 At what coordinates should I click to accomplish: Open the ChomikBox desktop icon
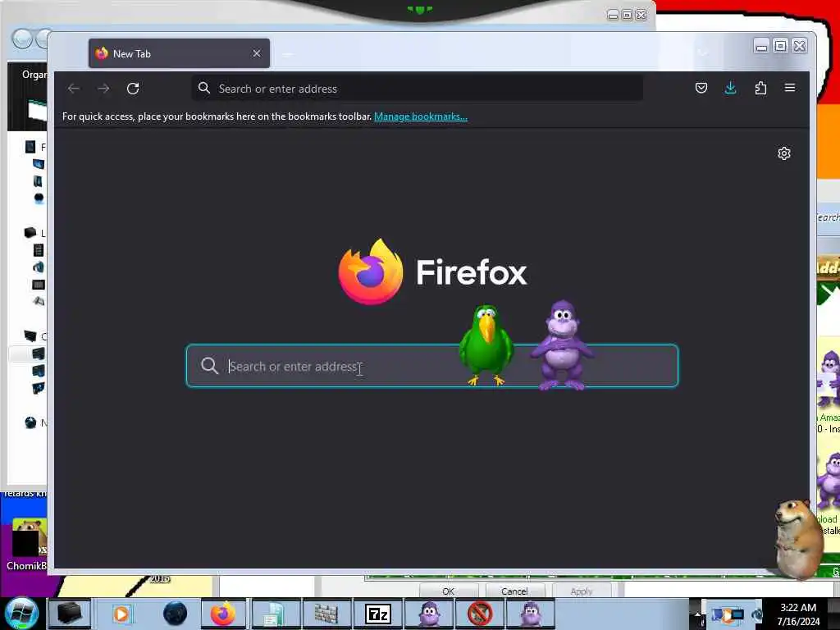pos(27,545)
